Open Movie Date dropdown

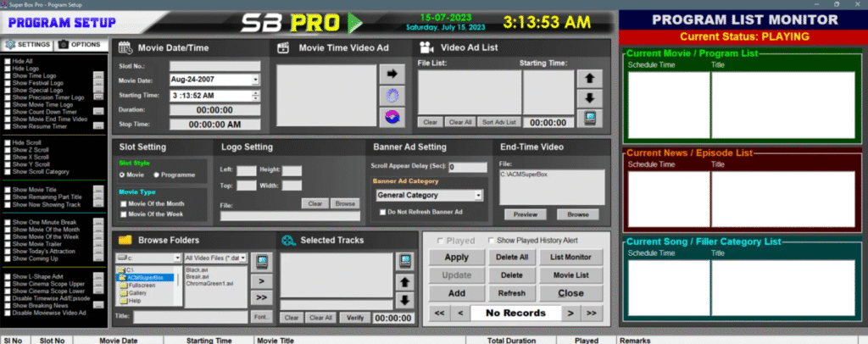tap(255, 80)
